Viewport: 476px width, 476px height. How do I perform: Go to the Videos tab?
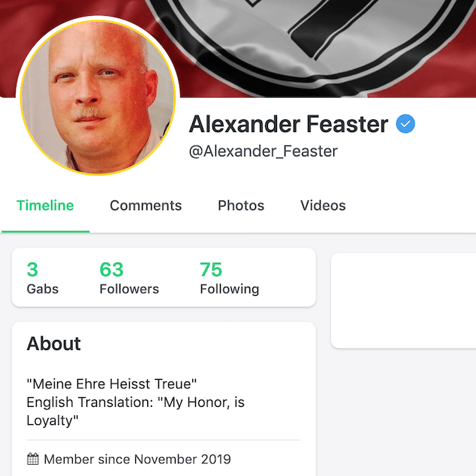[x=323, y=206]
